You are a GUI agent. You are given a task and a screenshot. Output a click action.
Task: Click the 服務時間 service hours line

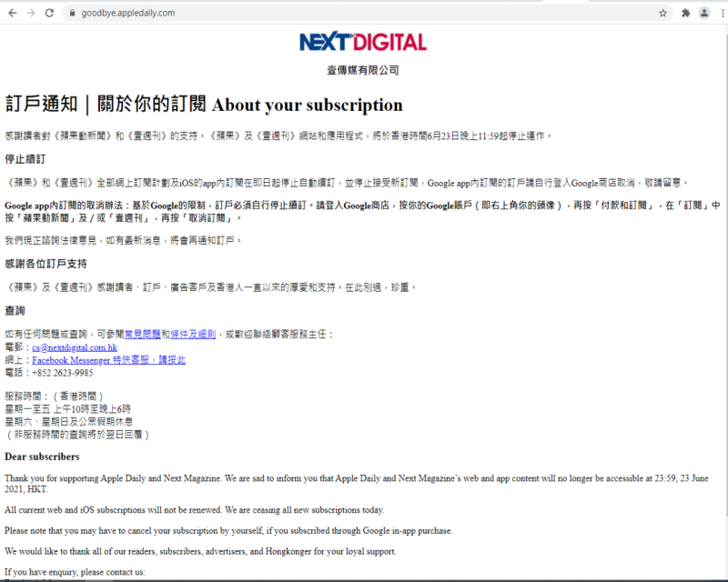pos(54,396)
